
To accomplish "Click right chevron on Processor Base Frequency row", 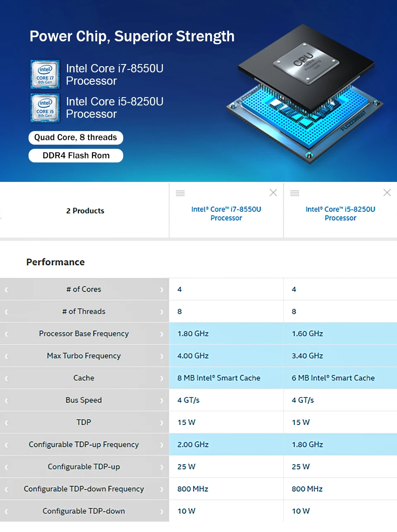I will (x=162, y=334).
